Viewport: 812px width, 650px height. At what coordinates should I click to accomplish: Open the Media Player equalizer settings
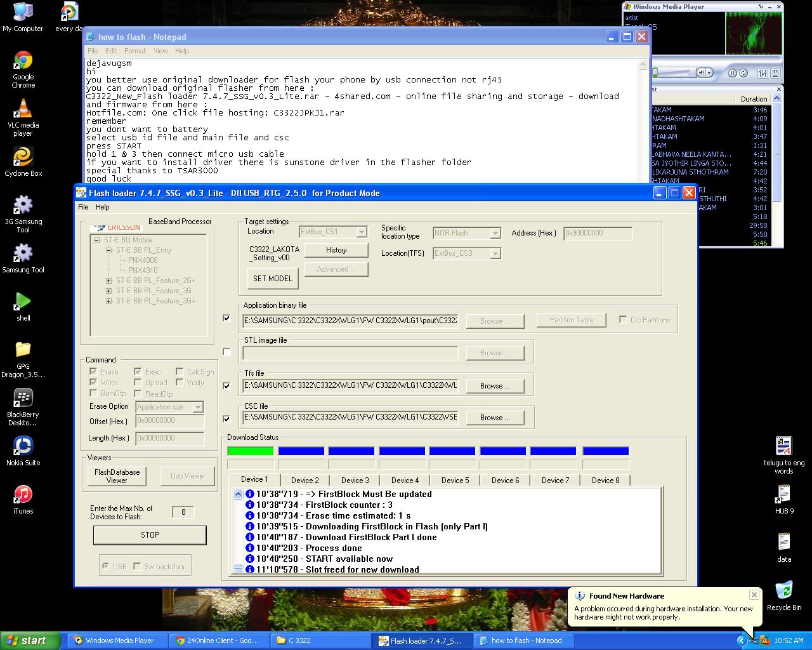point(763,73)
